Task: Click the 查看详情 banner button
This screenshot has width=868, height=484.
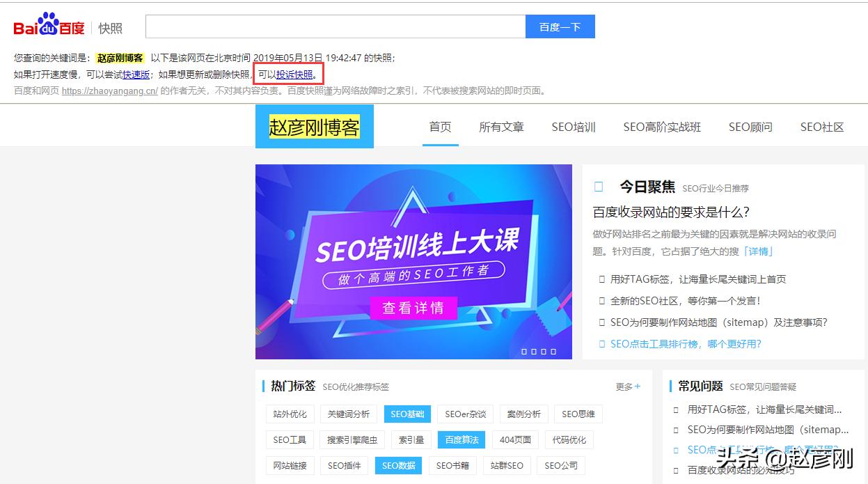Action: point(413,309)
